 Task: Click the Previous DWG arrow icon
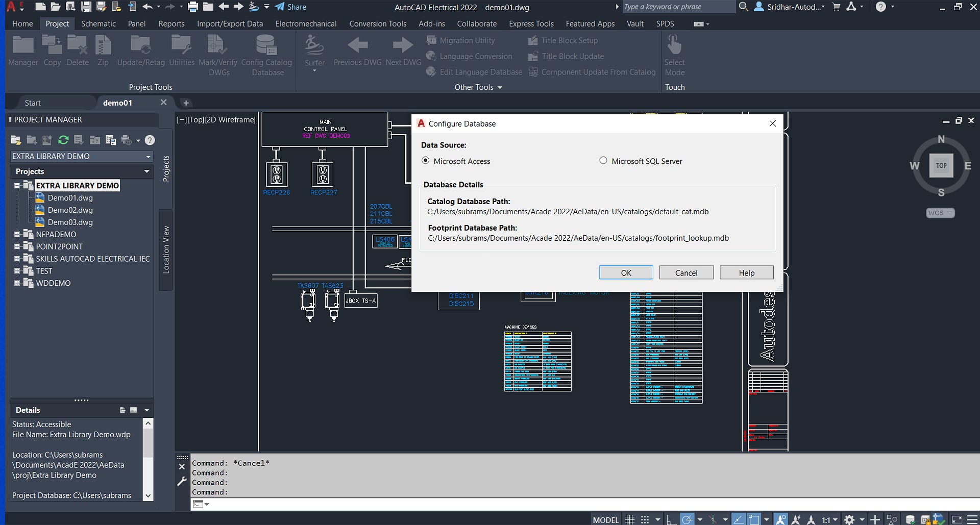click(357, 46)
